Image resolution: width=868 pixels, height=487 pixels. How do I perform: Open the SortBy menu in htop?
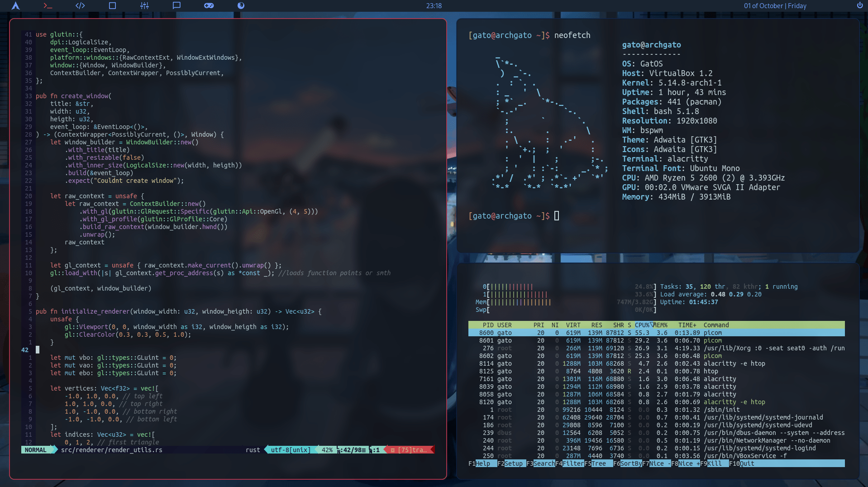point(630,463)
